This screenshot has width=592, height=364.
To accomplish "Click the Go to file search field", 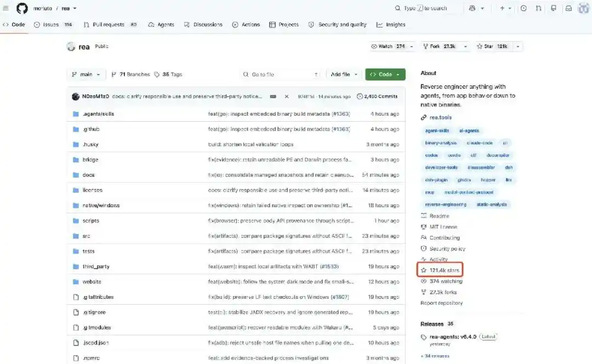I will [x=281, y=75].
